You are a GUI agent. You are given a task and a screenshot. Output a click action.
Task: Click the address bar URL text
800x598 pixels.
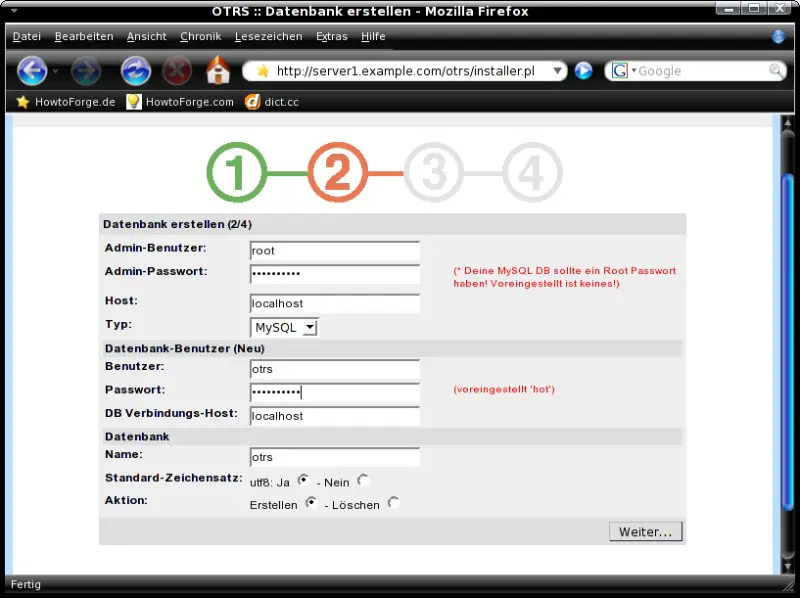pos(406,71)
